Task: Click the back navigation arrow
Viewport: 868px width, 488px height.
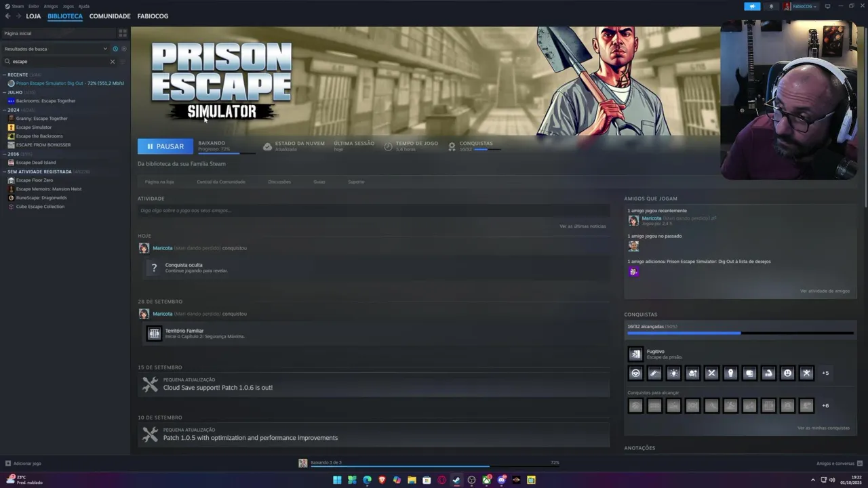Action: coord(7,16)
